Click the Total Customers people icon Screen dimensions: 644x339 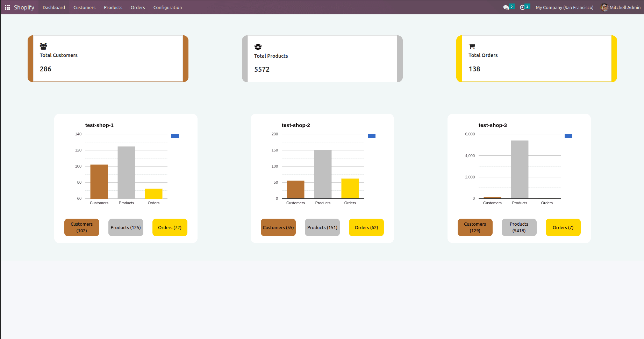coord(43,46)
